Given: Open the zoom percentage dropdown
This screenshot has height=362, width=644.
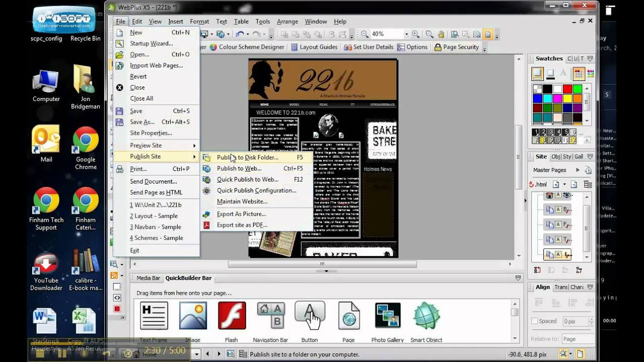Looking at the screenshot, I should point(406,34).
